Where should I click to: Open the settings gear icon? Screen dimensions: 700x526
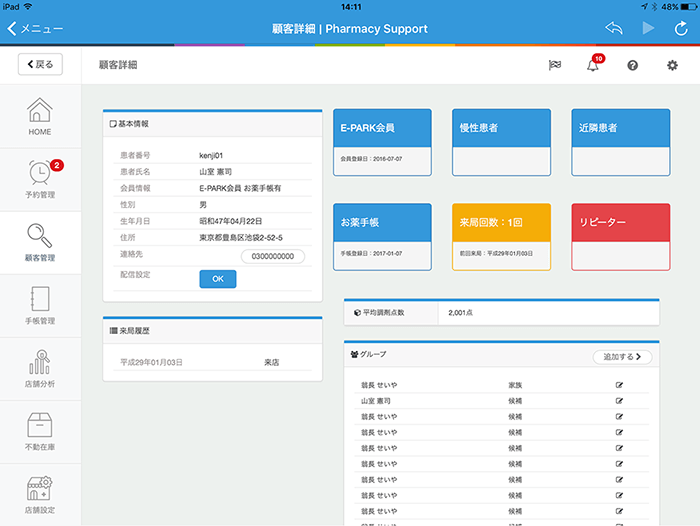(672, 66)
